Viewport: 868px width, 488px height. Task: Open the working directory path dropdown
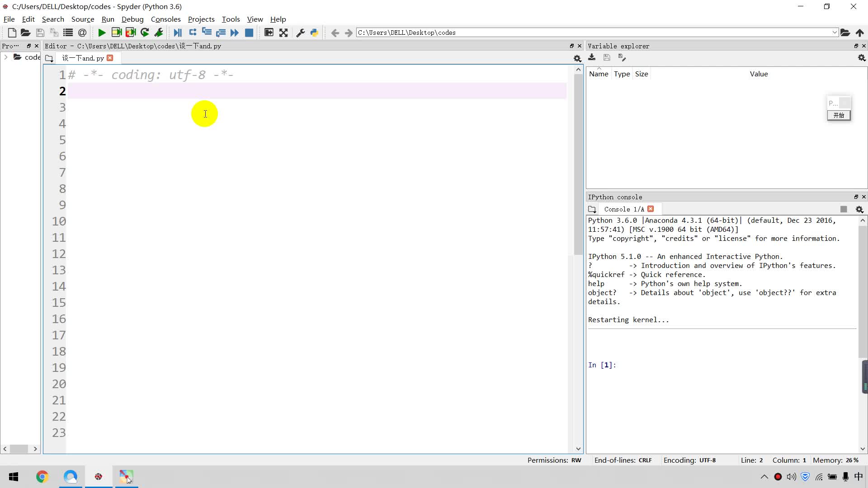[x=834, y=33]
